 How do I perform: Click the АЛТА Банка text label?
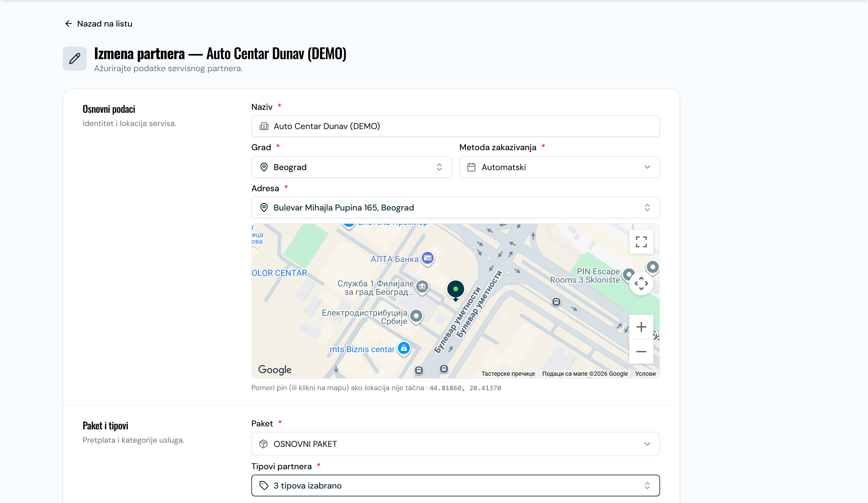[395, 259]
